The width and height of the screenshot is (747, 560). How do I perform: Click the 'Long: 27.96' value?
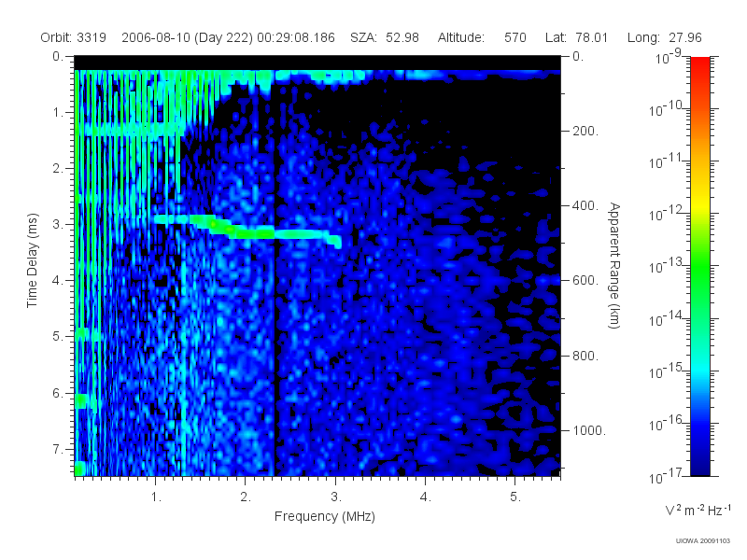pos(665,37)
